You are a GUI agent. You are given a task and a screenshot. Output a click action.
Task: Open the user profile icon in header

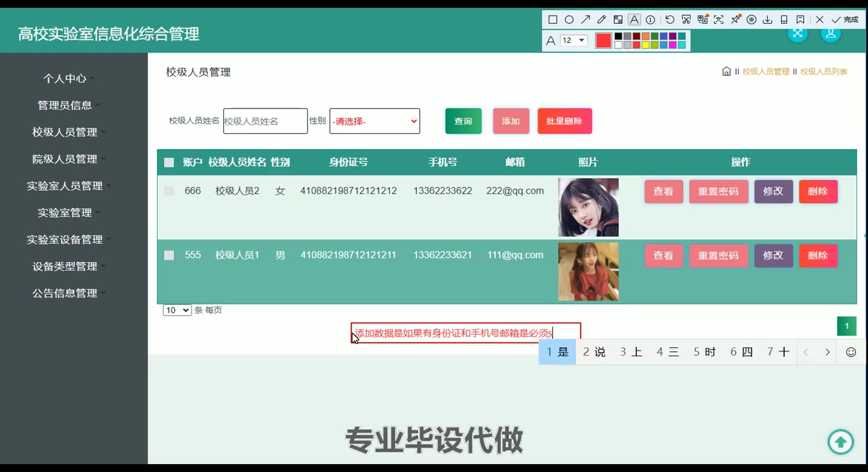831,33
